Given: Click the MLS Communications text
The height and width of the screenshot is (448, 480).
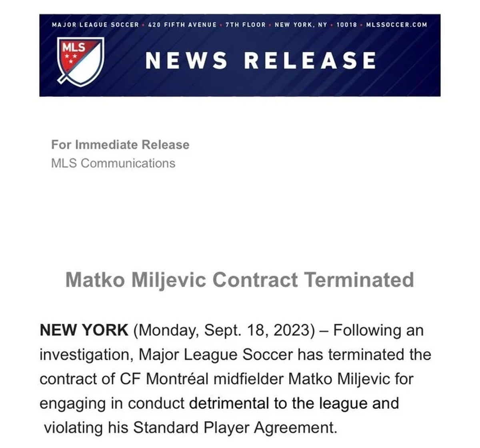Looking at the screenshot, I should (113, 163).
